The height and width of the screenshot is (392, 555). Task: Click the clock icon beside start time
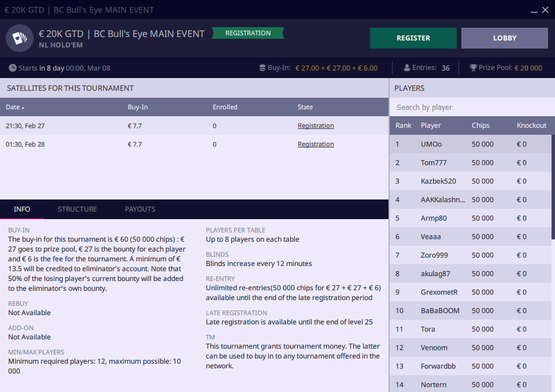(13, 68)
